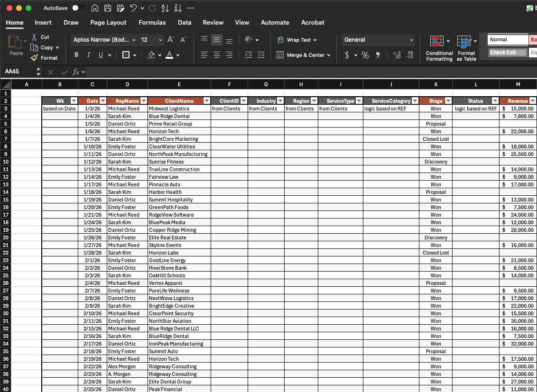Viewport: 537px width, 392px height.
Task: Click the Conditional Formatting button
Action: pyautogui.click(x=439, y=48)
